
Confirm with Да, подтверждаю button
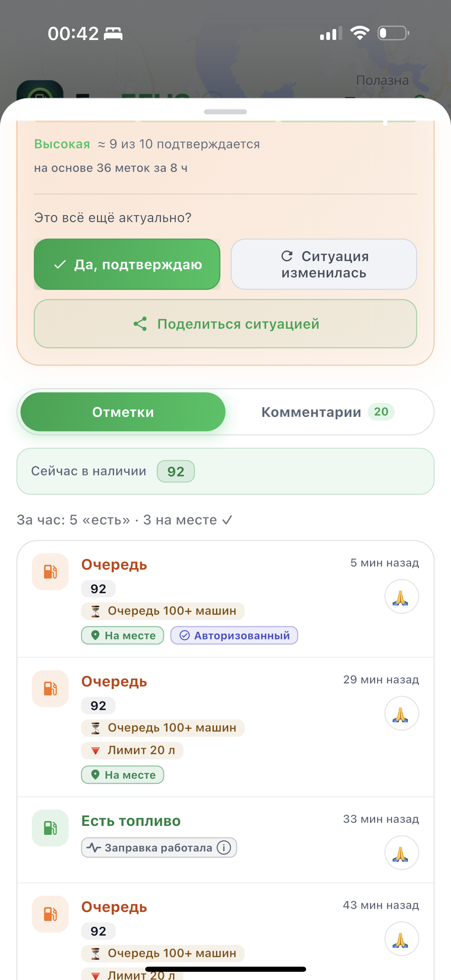click(x=127, y=264)
